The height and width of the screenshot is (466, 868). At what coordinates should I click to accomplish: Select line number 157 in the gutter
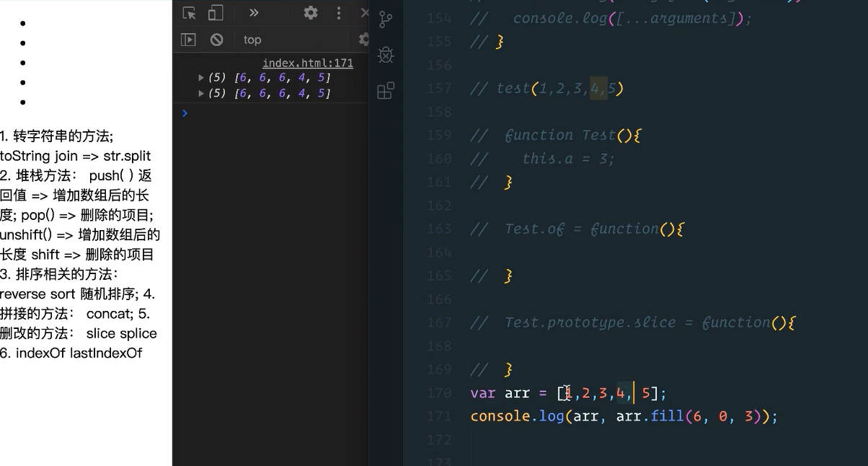pos(439,88)
